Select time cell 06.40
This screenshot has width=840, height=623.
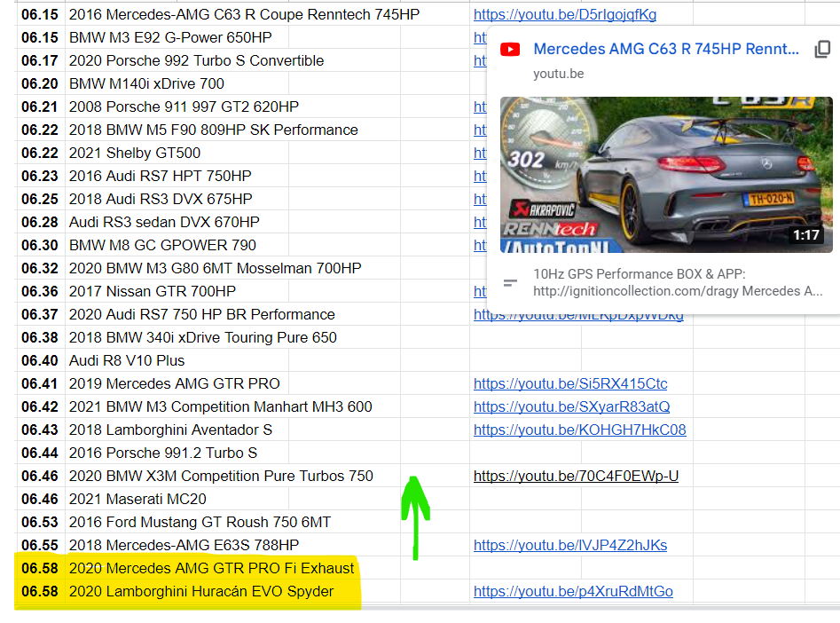point(40,360)
